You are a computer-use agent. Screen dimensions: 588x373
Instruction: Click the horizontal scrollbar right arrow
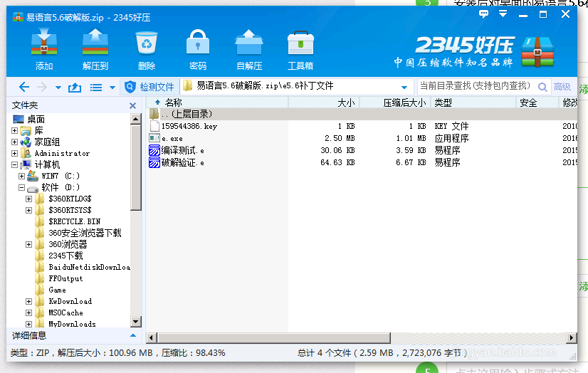click(571, 337)
